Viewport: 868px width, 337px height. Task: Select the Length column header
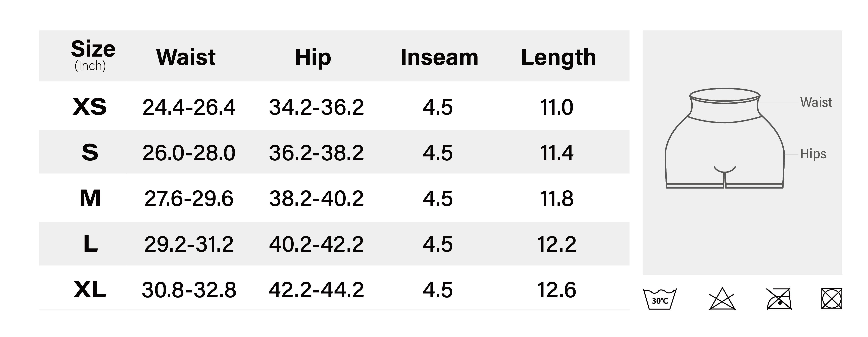pos(558,57)
